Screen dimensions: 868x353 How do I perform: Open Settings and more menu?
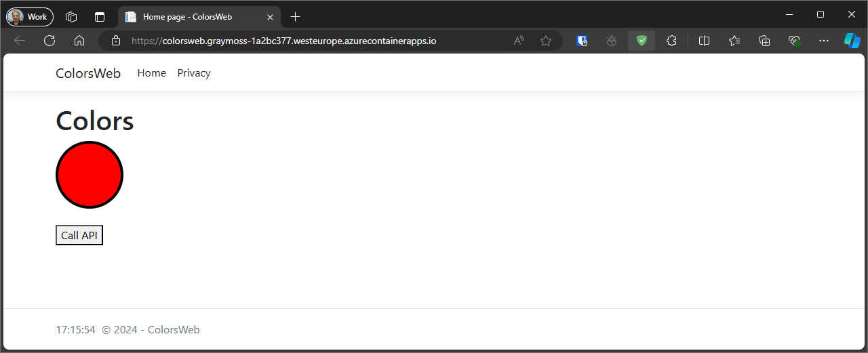824,41
